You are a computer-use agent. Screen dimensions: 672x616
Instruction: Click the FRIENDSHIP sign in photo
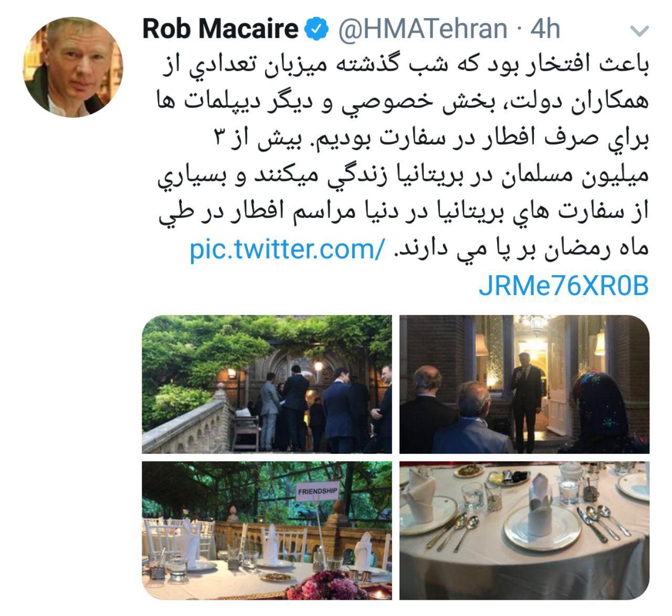coord(318,492)
